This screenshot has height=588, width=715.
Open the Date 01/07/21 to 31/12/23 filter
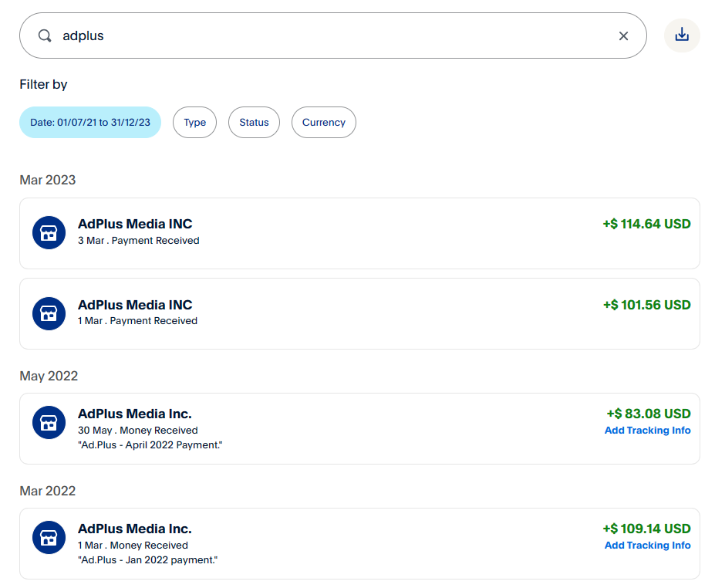click(x=90, y=122)
